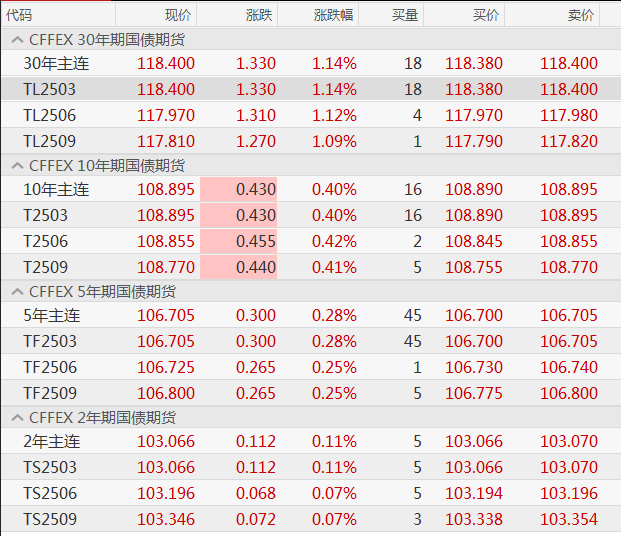Click TF2509 bid price 106.775
Screen dimensions: 621x536
point(474,393)
